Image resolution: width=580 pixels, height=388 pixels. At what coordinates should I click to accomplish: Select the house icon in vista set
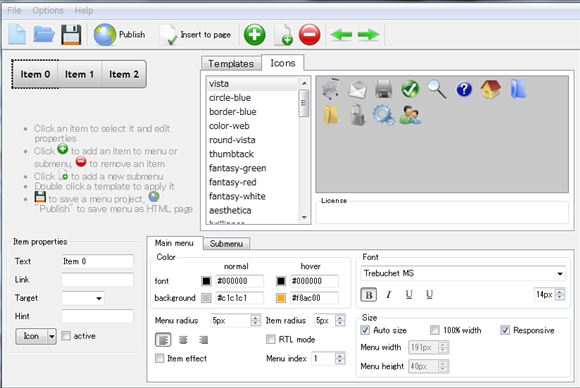tap(490, 90)
